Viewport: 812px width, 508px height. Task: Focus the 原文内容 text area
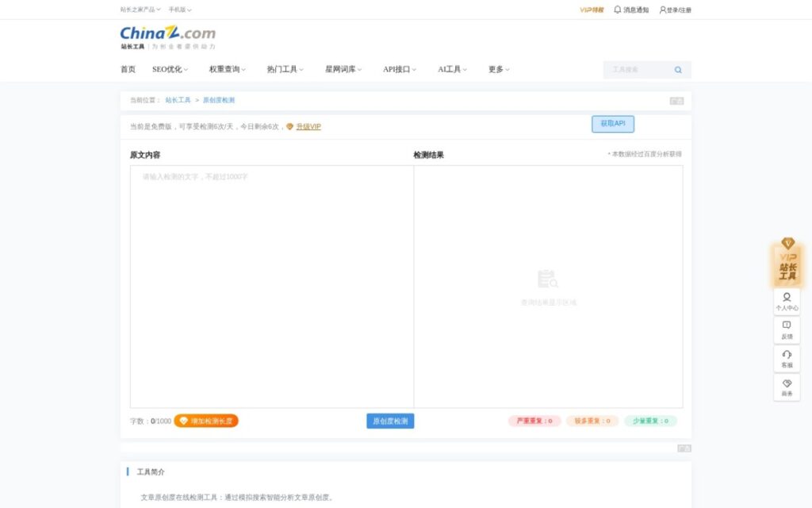pos(272,287)
